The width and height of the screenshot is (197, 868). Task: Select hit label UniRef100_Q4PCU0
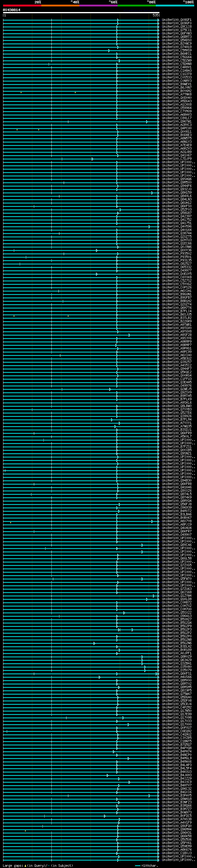pos(177,128)
